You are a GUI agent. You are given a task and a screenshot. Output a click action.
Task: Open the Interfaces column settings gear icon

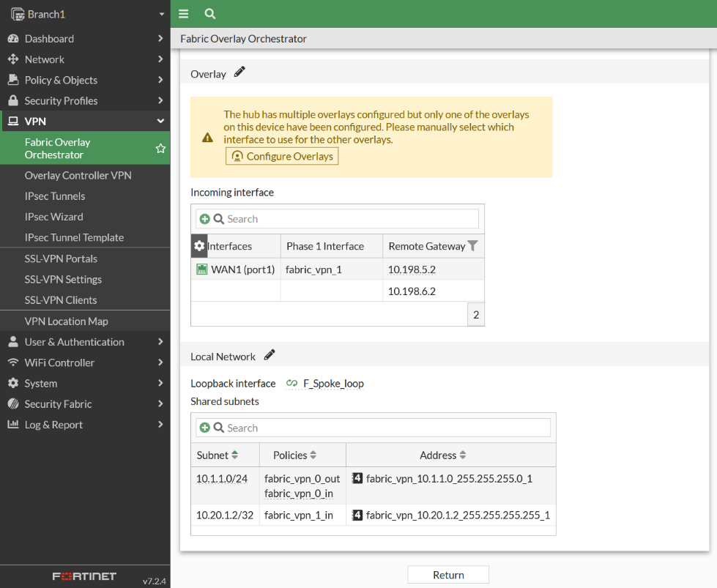(199, 246)
